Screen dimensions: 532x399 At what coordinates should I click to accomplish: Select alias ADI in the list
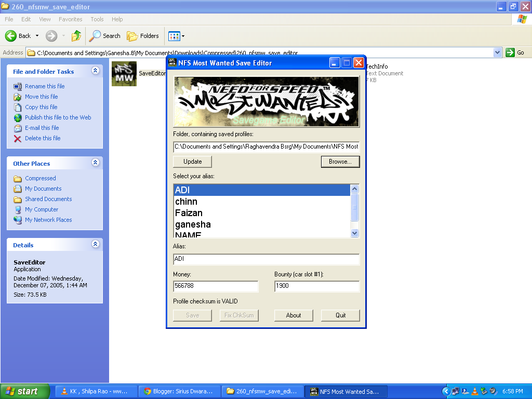262,190
